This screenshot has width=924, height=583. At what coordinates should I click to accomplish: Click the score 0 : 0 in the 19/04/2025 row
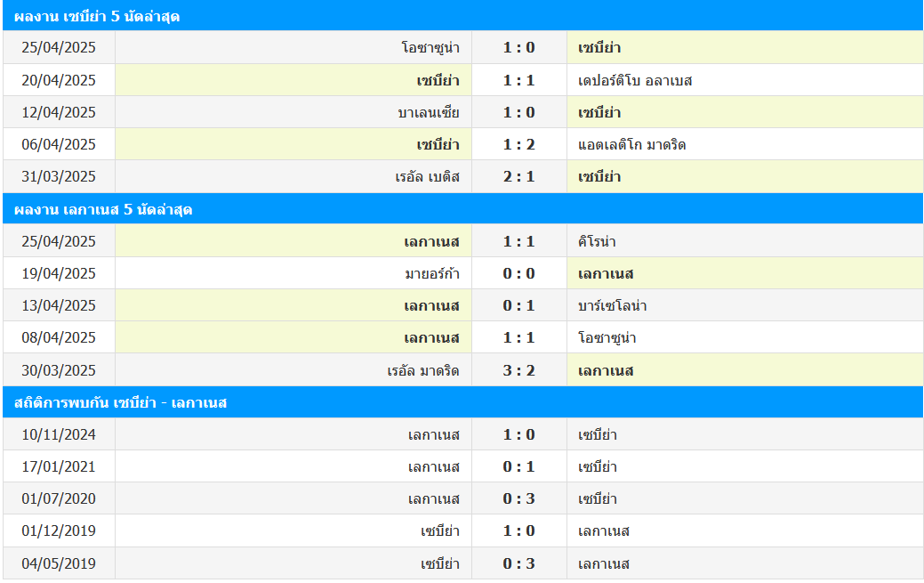pyautogui.click(x=519, y=274)
